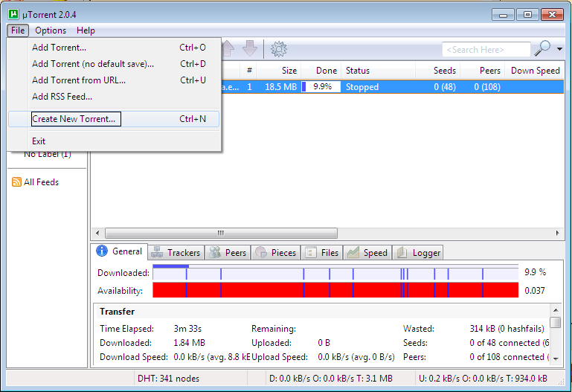Viewport: 572px width, 392px height.
Task: Sort by the Peers column header
Action: [482, 71]
